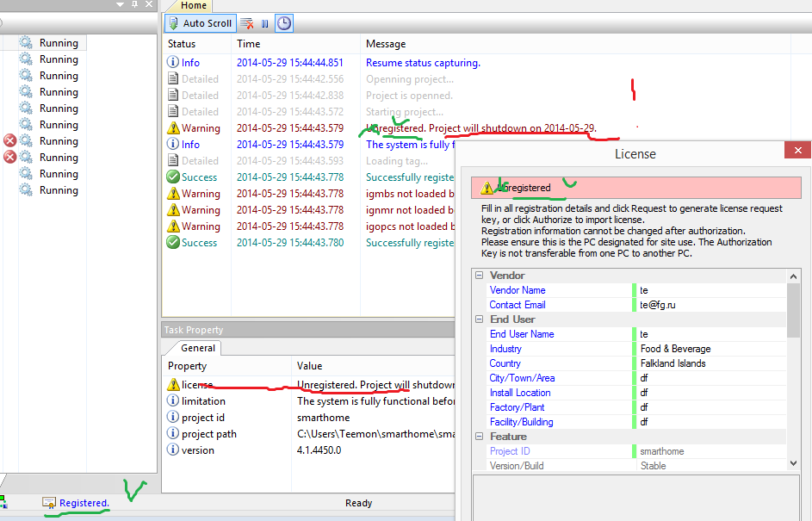Click the large empty text box below license grid
The height and width of the screenshot is (521, 812).
coord(636,498)
